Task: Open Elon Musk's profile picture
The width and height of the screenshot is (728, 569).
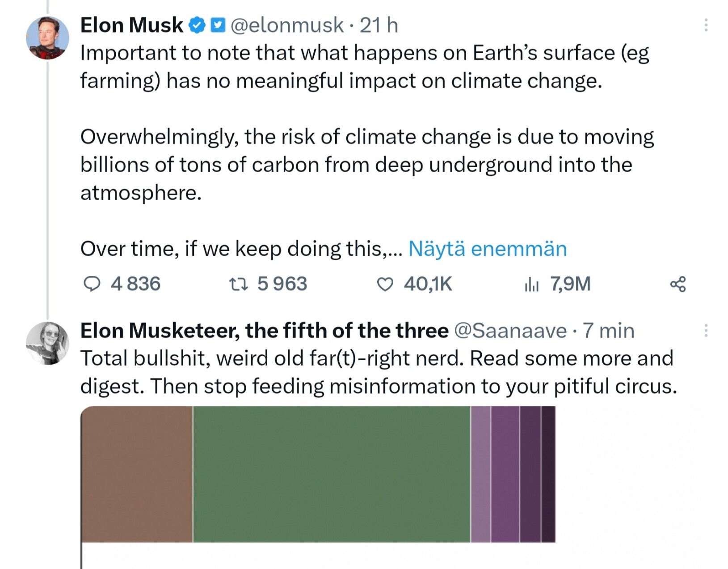Action: (47, 38)
